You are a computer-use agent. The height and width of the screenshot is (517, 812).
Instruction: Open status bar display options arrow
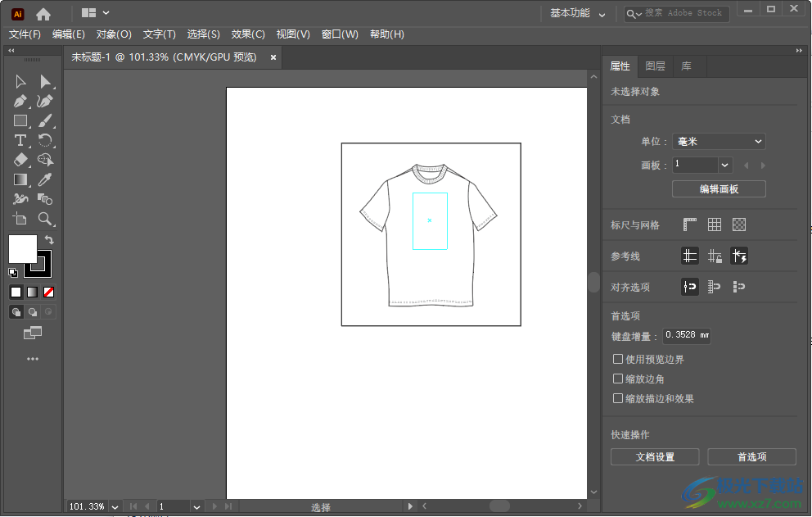point(410,506)
